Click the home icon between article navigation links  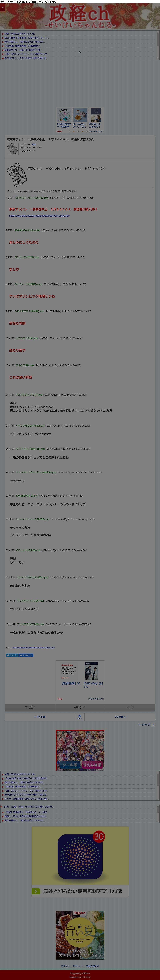(x=80, y=716)
